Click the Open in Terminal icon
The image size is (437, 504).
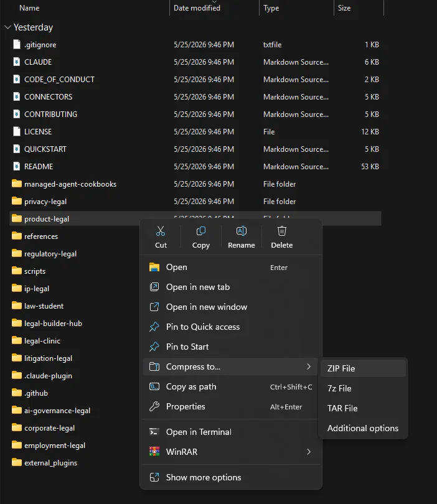coord(154,432)
